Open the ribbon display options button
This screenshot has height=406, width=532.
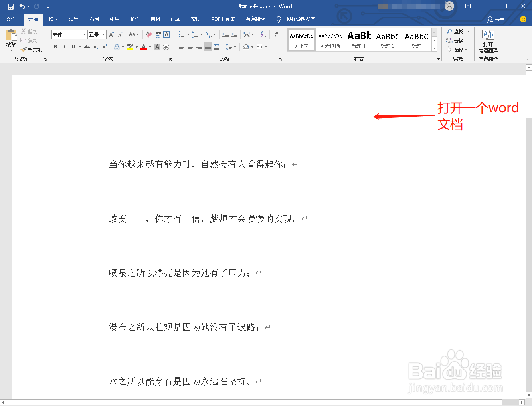468,6
